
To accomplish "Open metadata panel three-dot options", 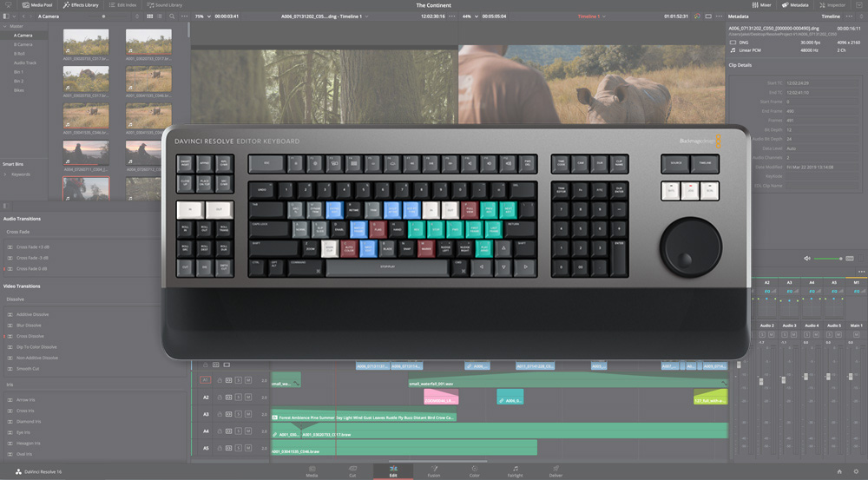I will [x=849, y=16].
